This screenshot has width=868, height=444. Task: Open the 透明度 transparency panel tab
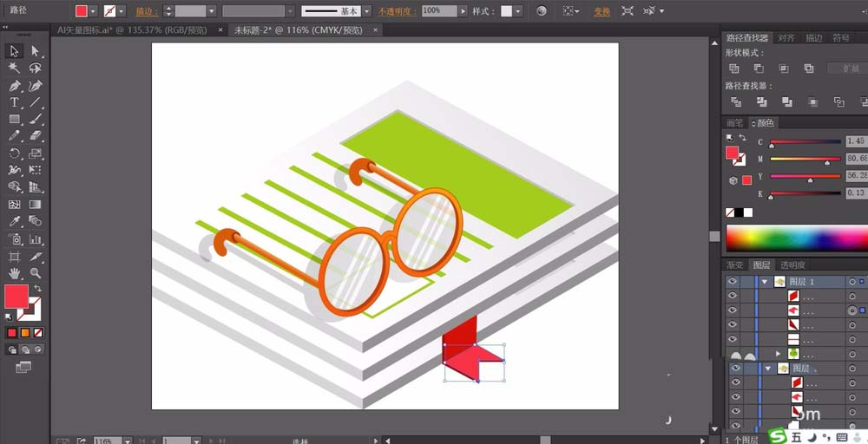point(792,264)
